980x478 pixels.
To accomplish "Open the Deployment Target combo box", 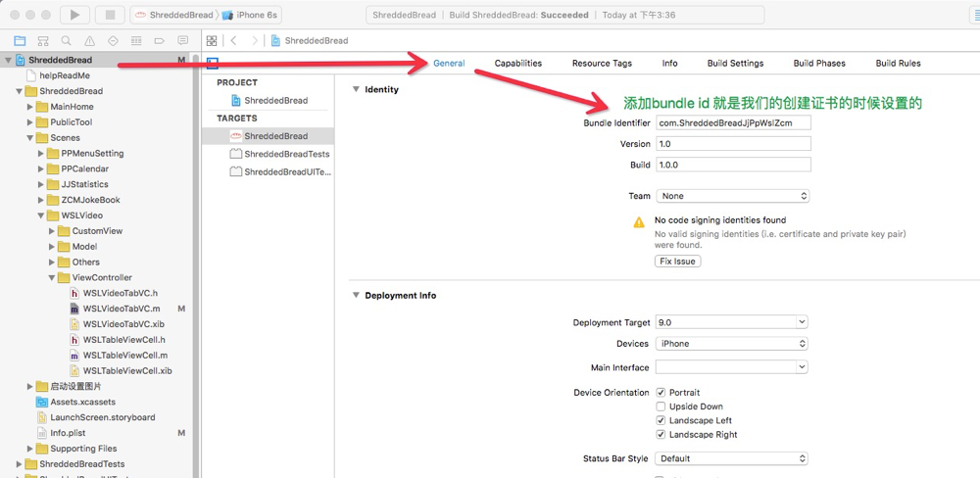I will click(731, 322).
